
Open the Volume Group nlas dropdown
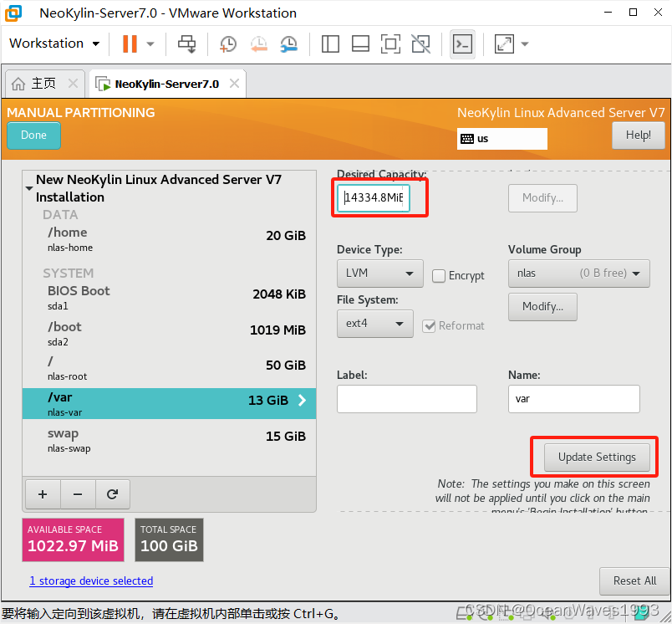(579, 274)
